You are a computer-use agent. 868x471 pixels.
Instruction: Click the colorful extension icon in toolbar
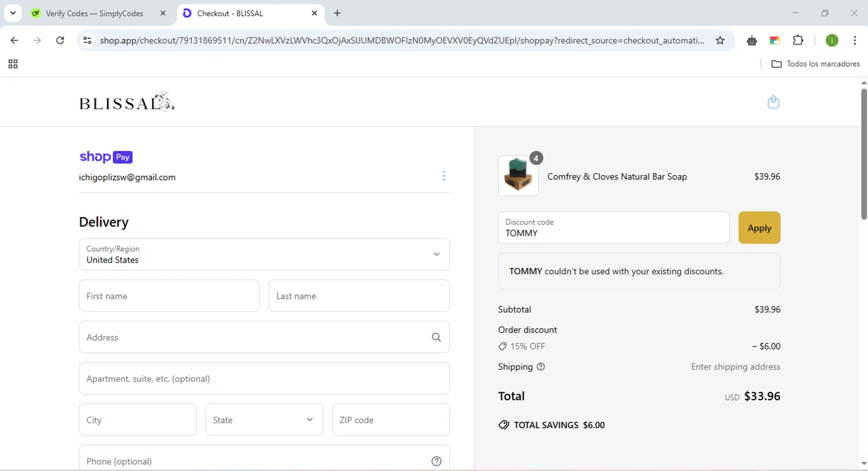tap(774, 41)
